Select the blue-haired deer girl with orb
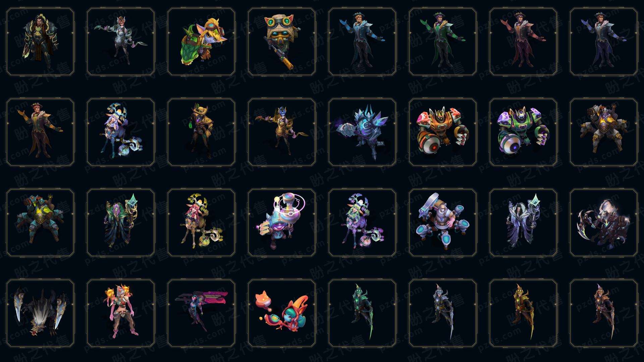The height and width of the screenshot is (362, 644). click(121, 132)
